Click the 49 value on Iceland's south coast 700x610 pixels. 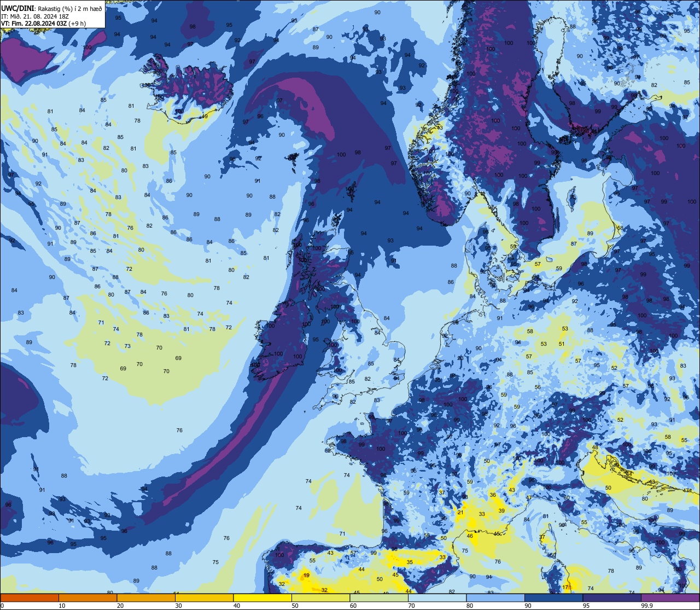[205, 117]
